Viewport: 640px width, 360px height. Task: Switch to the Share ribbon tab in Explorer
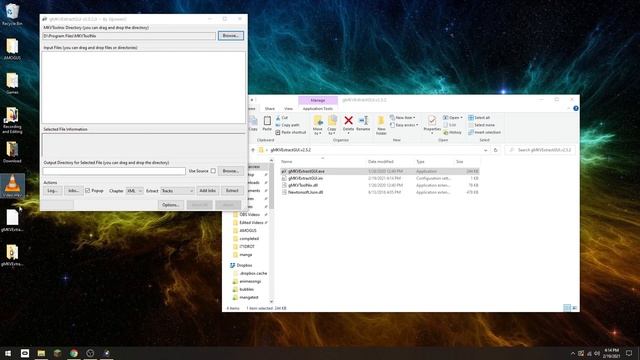270,109
